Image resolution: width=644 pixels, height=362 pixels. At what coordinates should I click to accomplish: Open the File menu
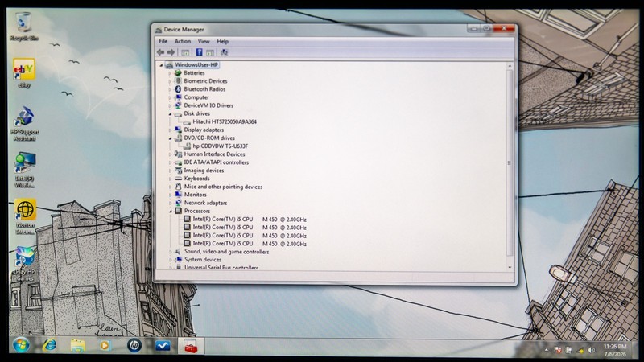pos(163,42)
